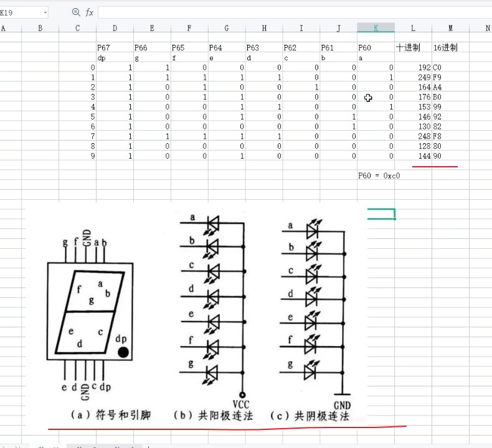Select the hex value F9 cell

450,77
